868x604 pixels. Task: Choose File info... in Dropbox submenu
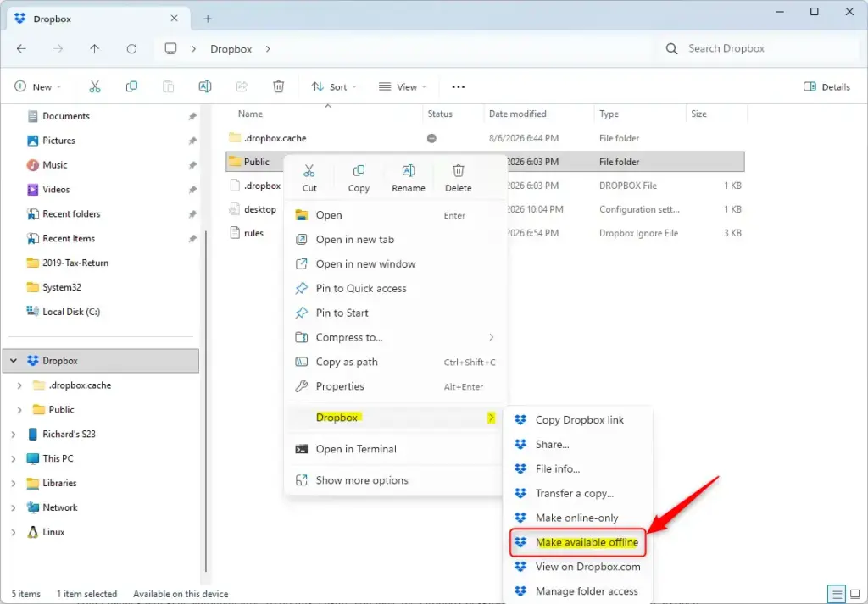(x=578, y=468)
